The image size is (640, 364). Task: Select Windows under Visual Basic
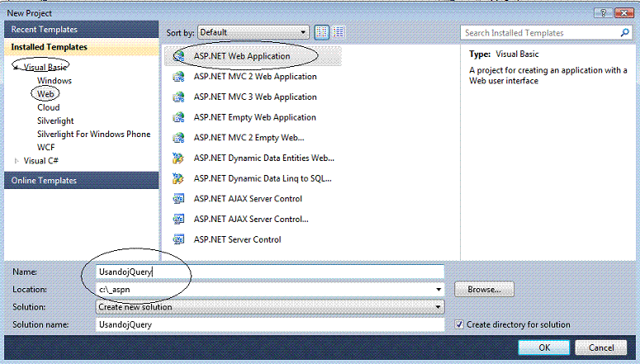tap(55, 80)
